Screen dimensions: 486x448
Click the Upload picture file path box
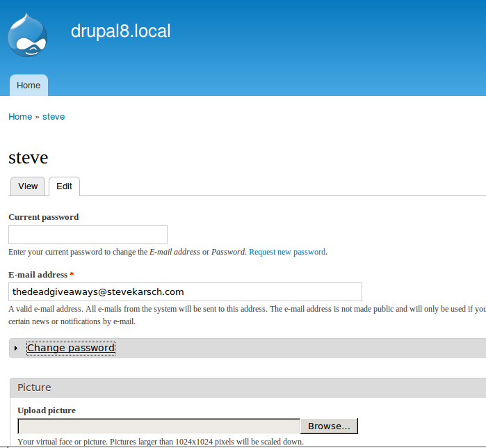click(x=159, y=426)
